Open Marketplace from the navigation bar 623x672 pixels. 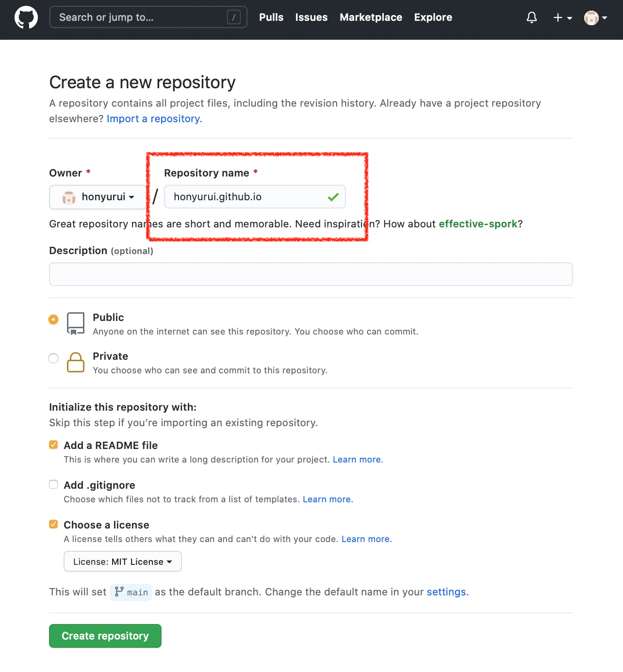pyautogui.click(x=371, y=17)
